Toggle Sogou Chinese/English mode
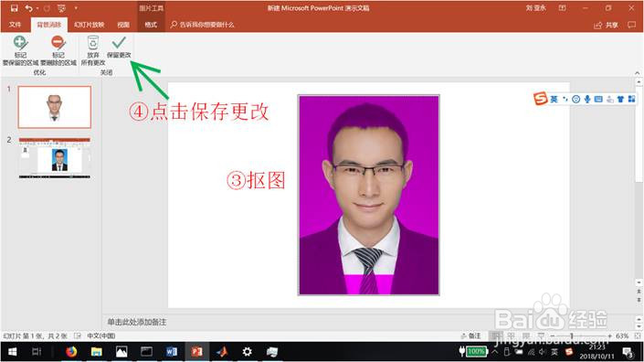 (x=554, y=99)
